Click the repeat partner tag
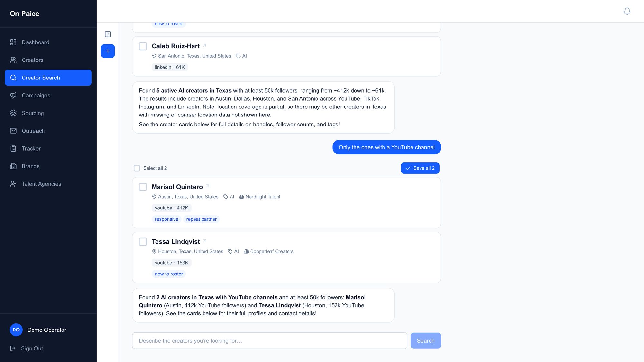The width and height of the screenshot is (644, 362). (x=201, y=219)
